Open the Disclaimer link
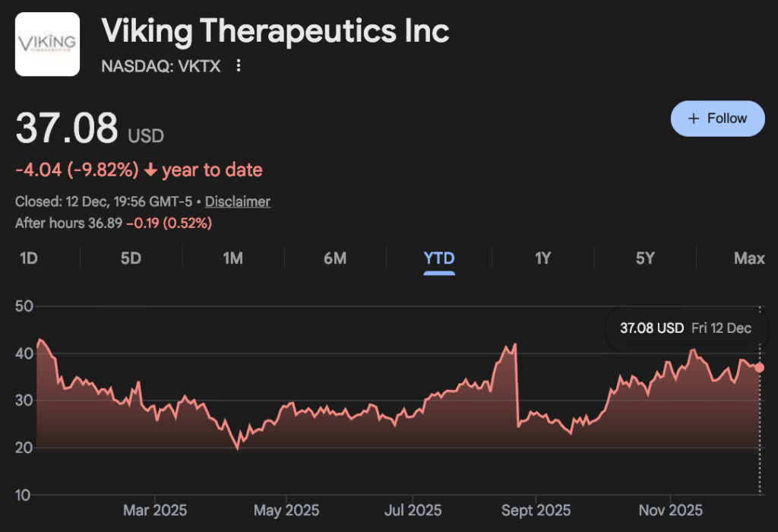Viewport: 778px width, 532px height. [238, 201]
